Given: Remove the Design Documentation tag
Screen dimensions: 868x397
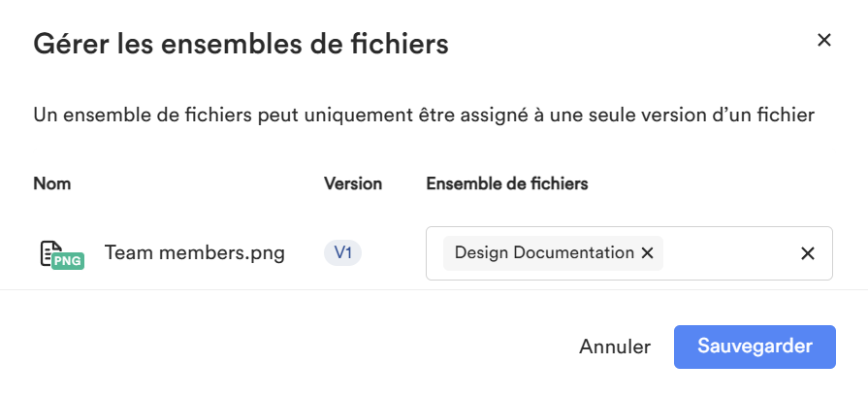Looking at the screenshot, I should pos(647,253).
